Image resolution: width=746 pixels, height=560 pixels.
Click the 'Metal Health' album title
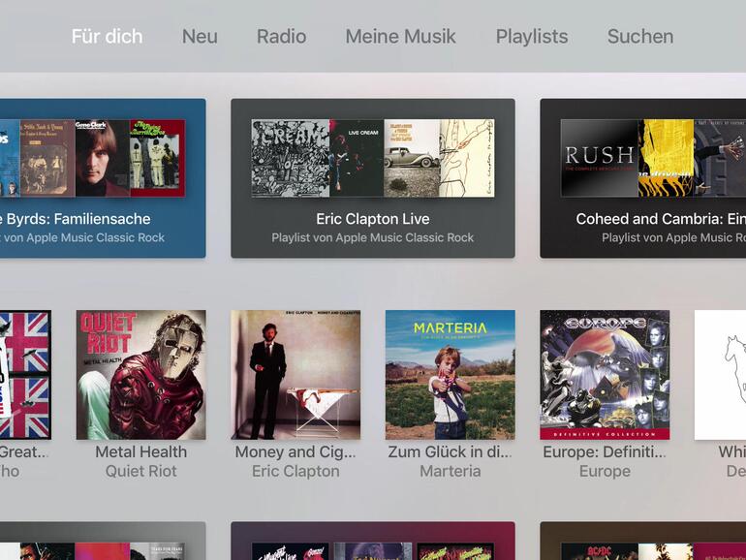[x=140, y=451]
